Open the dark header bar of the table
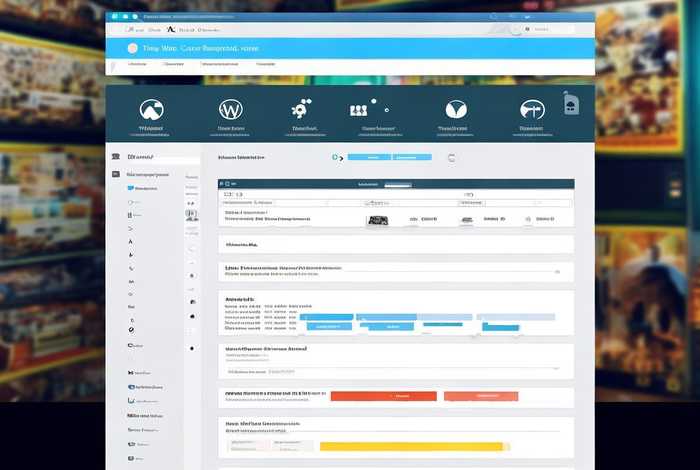 (395, 185)
